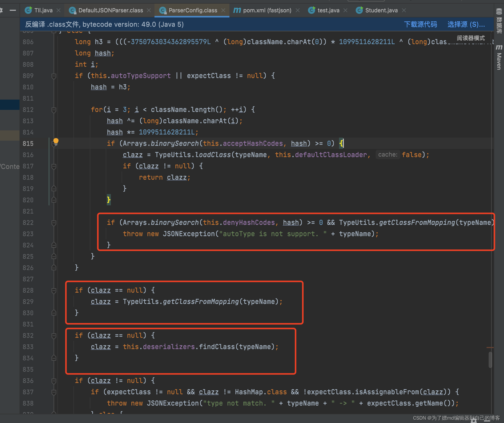Close the test.java tab
Image resolution: width=504 pixels, height=423 pixels.
[x=345, y=10]
